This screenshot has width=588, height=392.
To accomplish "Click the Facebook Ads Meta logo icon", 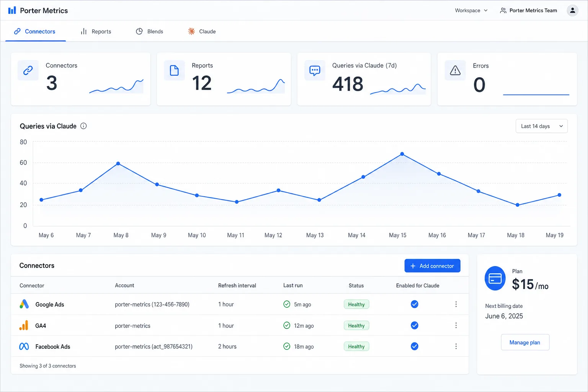I will point(24,346).
